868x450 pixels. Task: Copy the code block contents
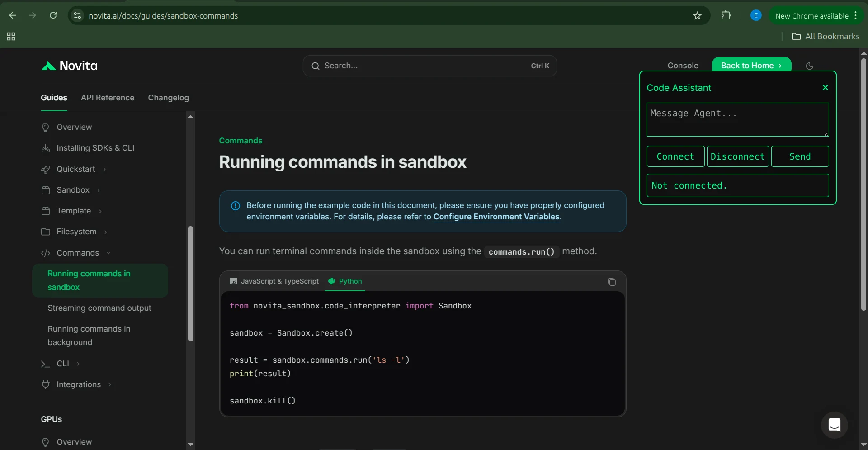[612, 282]
